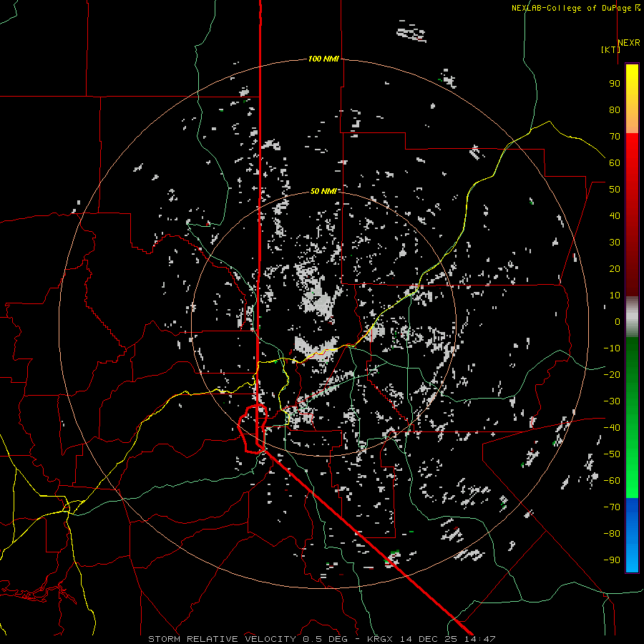
Task: Click the NEXR label above the color bar
Action: tap(629, 43)
